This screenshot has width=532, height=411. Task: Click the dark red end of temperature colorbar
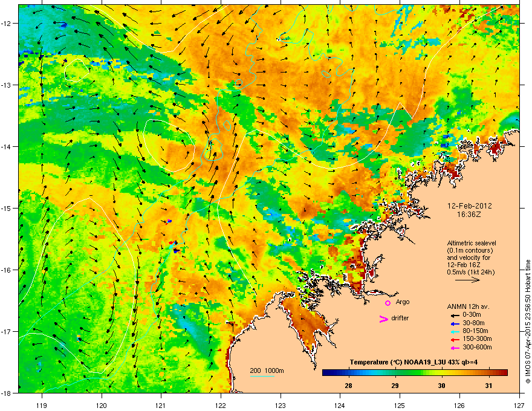click(x=505, y=372)
